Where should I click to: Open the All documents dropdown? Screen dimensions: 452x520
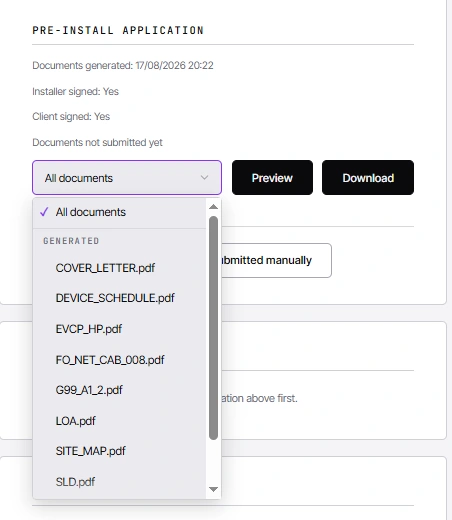(x=127, y=177)
